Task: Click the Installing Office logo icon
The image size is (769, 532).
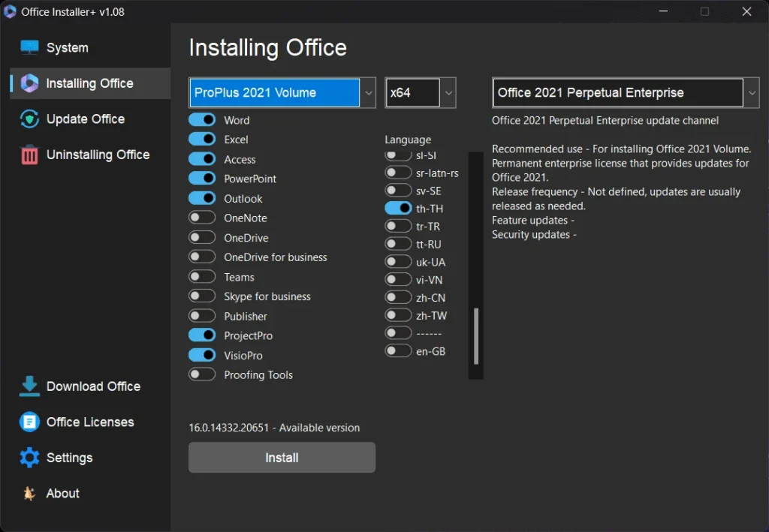Action: (29, 83)
